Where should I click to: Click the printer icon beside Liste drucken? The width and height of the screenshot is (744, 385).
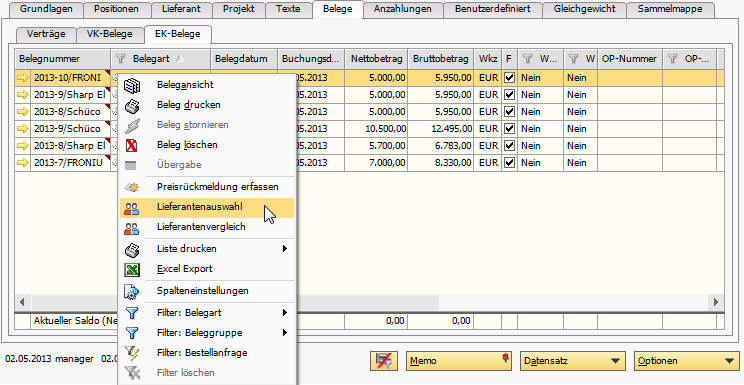(131, 250)
